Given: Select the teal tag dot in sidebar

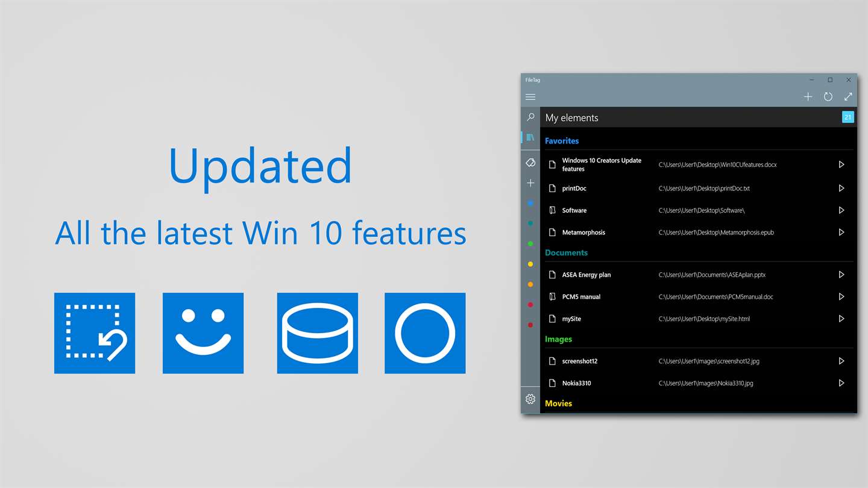Looking at the screenshot, I should pyautogui.click(x=530, y=224).
